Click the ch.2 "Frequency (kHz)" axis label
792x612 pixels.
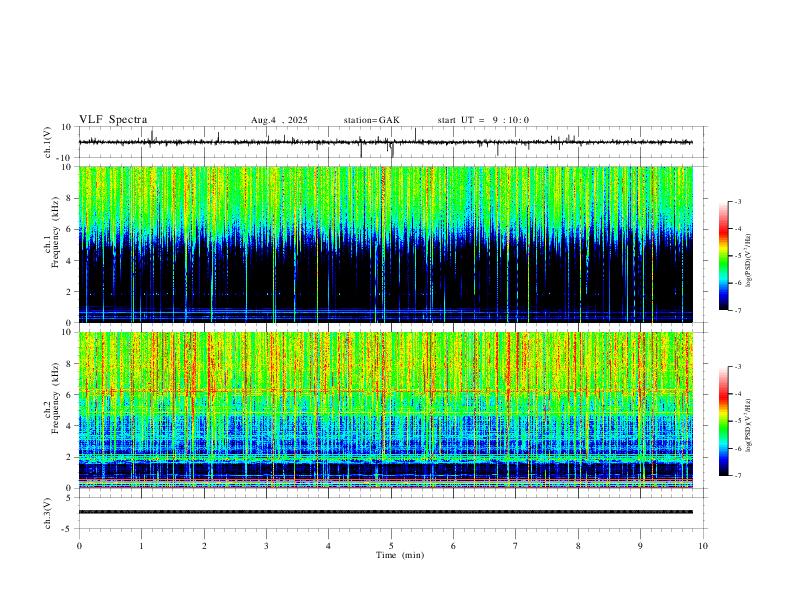click(x=55, y=398)
